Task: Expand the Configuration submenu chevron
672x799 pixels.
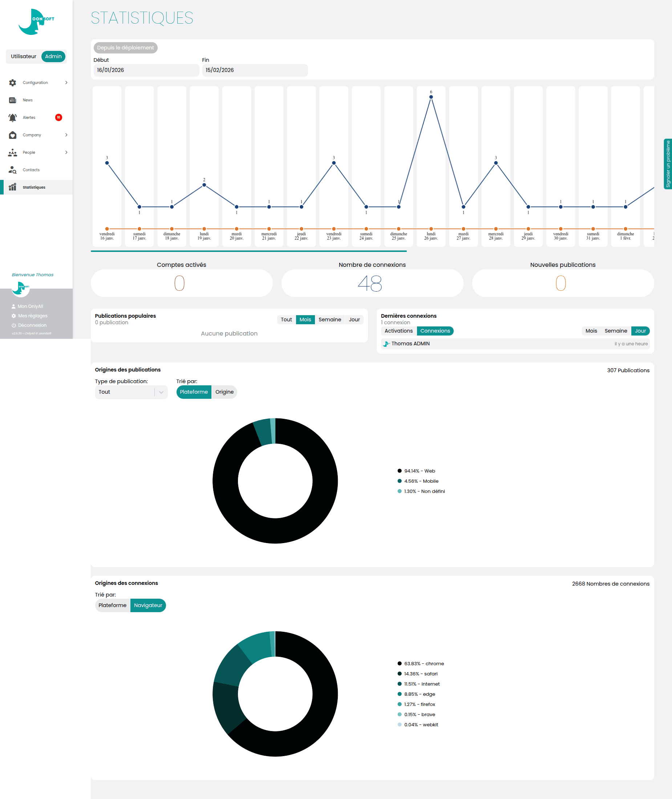Action: [x=66, y=83]
